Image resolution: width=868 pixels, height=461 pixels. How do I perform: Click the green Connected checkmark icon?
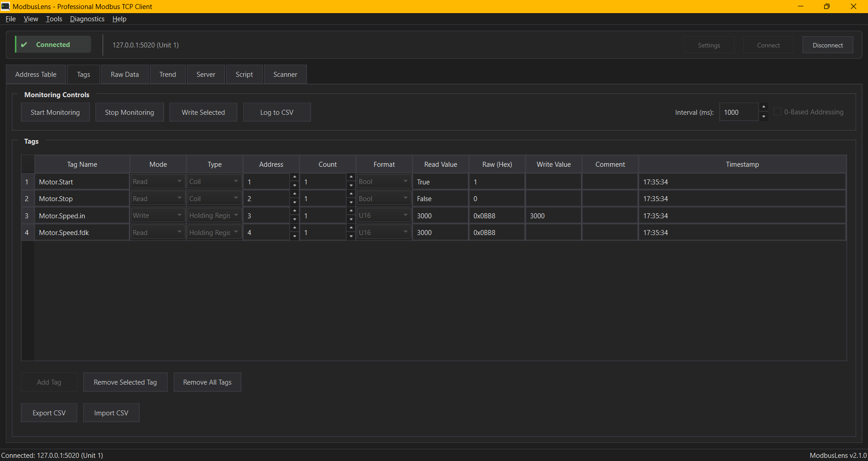24,45
